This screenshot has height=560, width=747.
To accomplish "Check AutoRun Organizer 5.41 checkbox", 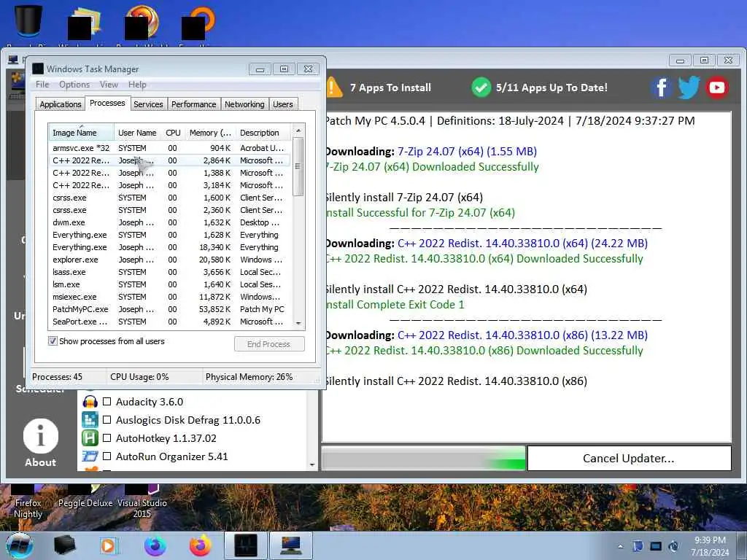I will pos(107,456).
